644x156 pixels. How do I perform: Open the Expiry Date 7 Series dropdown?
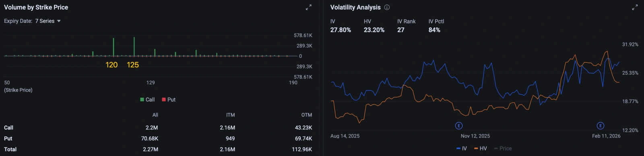pos(48,21)
